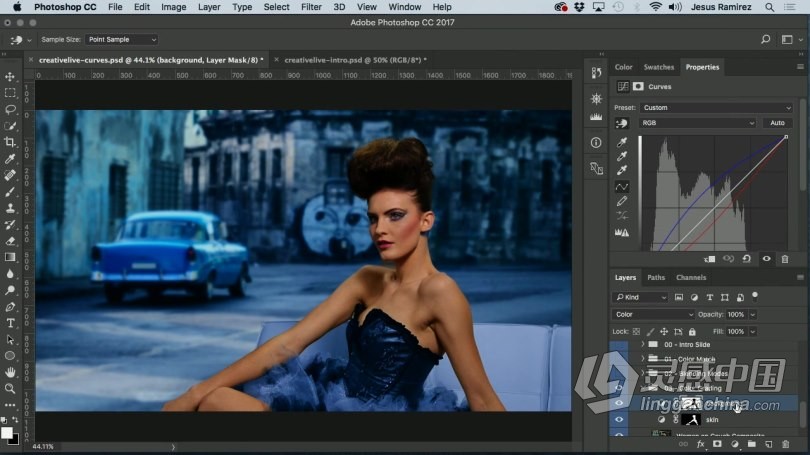The image size is (810, 455).
Task: Toggle lock transparent pixels
Action: tap(636, 332)
